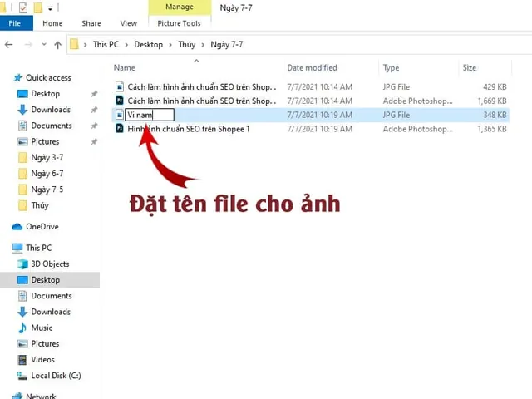The image size is (532, 399).
Task: Click the Local Disk (C:) drive icon
Action: tap(22, 376)
